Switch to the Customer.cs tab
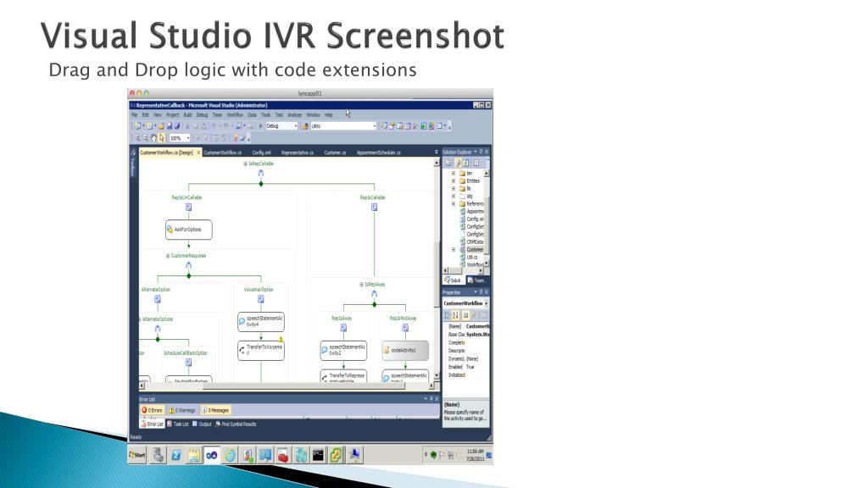The width and height of the screenshot is (868, 488). coord(335,152)
